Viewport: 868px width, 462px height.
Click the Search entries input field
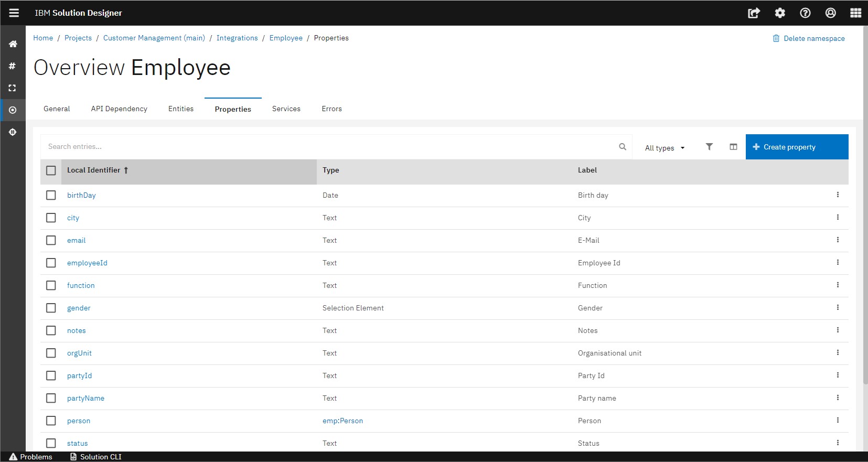330,147
